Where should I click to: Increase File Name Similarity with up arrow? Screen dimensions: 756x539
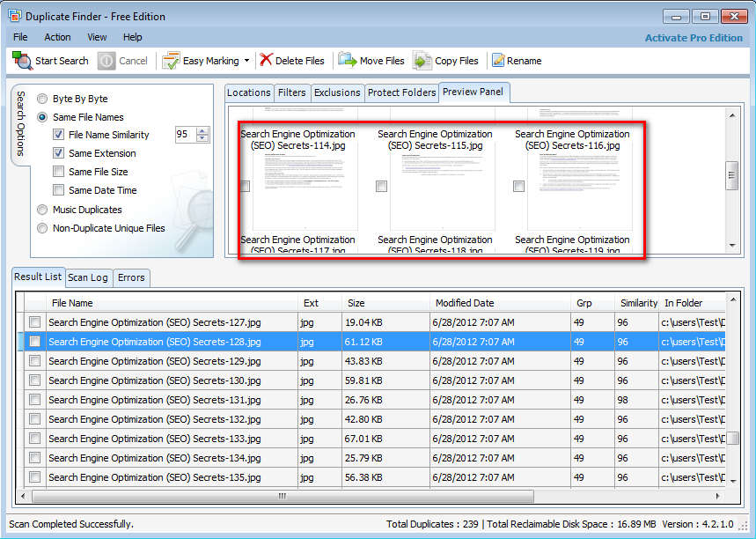click(x=203, y=131)
